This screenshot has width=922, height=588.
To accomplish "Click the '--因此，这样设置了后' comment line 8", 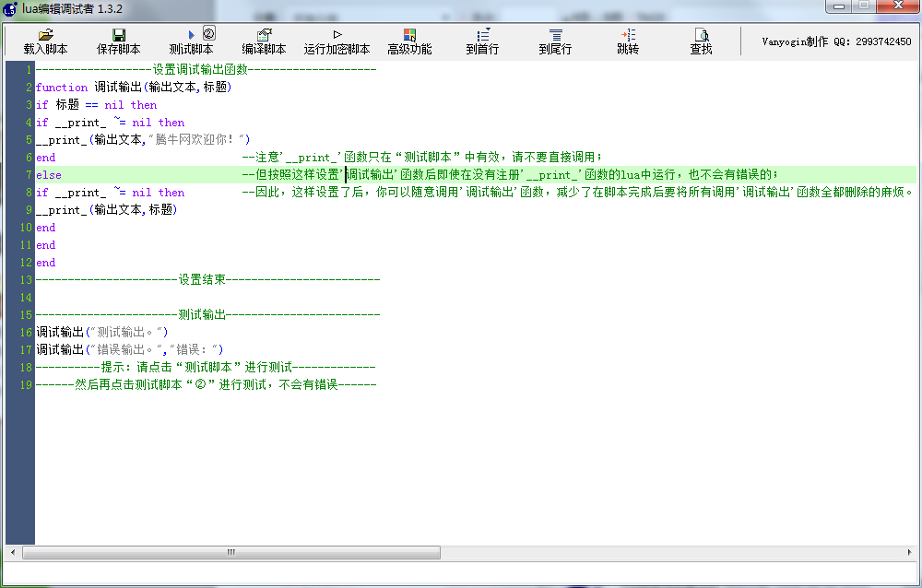I will tap(577, 193).
